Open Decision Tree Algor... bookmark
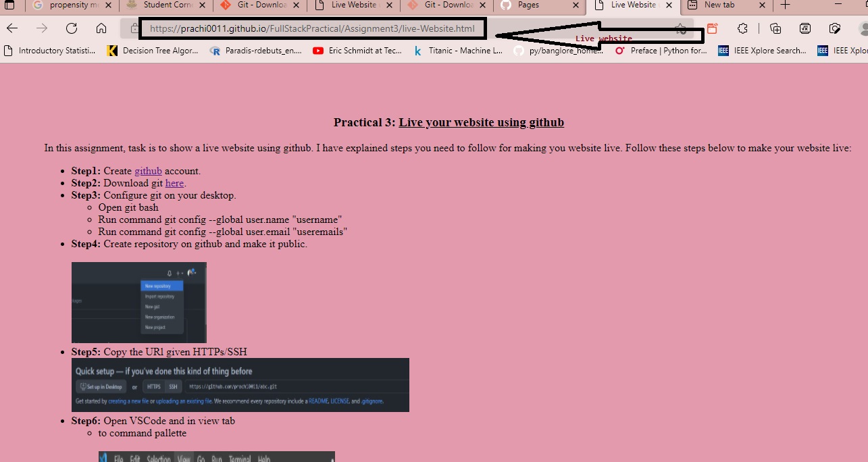 (x=153, y=51)
